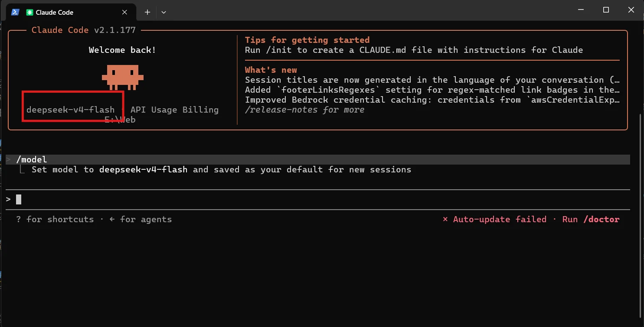Open the new-tab profile dropdown chevron
The image size is (644, 327).
163,12
